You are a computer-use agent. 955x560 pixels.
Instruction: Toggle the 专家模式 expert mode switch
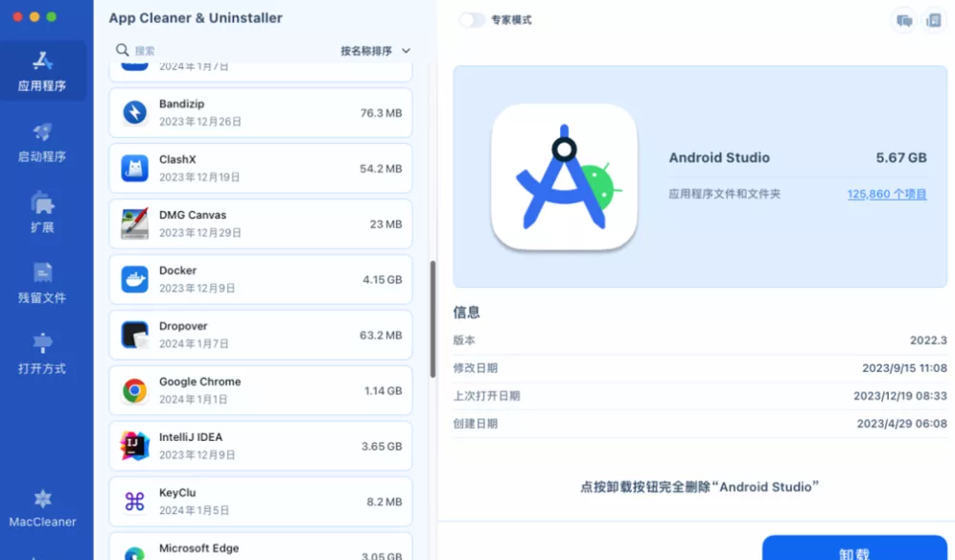pyautogui.click(x=472, y=20)
